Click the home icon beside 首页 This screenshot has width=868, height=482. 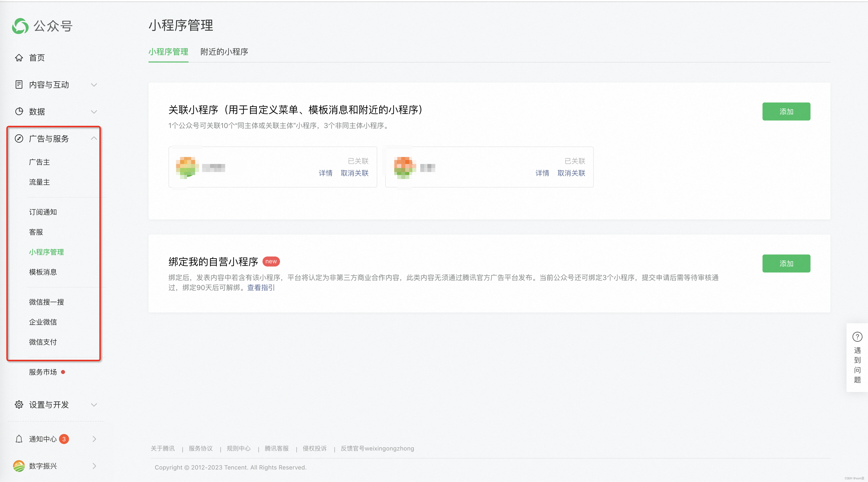point(19,58)
